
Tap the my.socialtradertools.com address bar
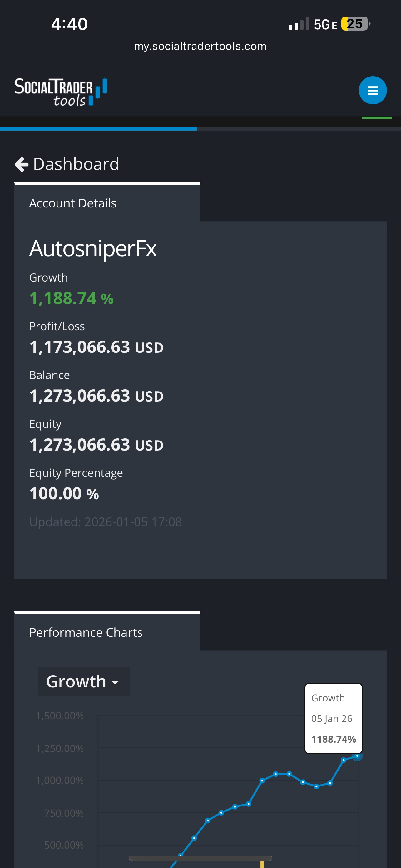(x=200, y=46)
